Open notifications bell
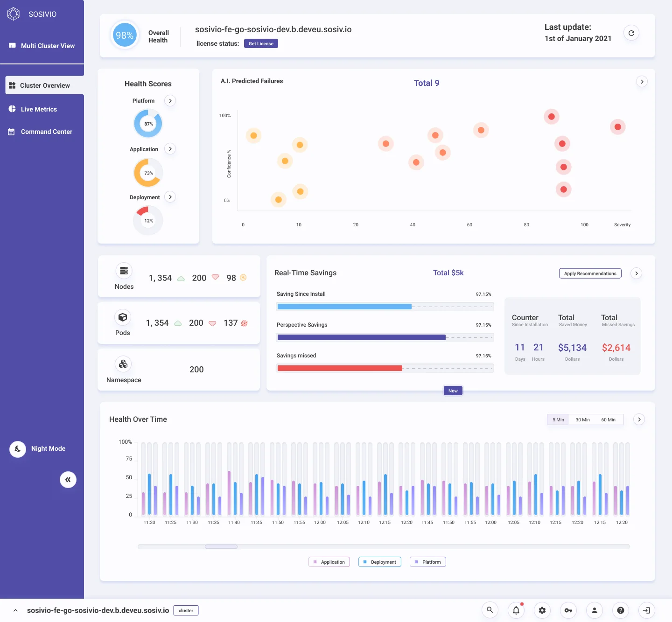 516,610
